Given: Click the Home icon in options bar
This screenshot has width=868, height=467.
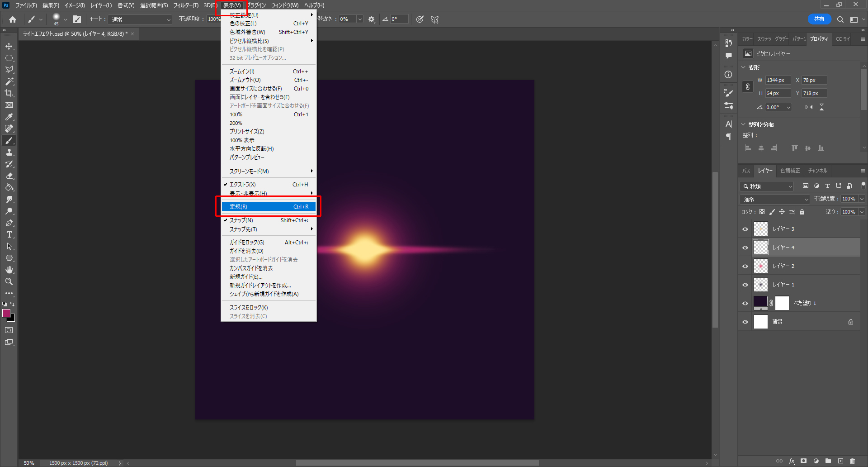Looking at the screenshot, I should click(x=13, y=19).
